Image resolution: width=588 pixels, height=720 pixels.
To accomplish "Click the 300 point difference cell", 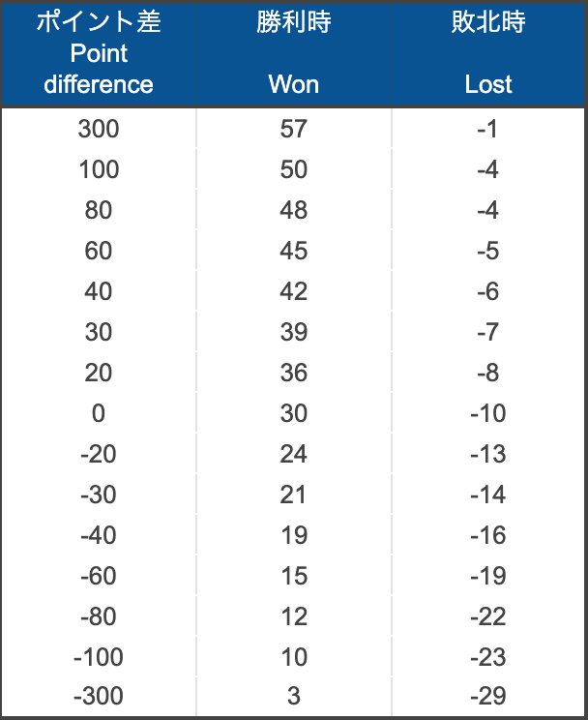I will pos(99,130).
